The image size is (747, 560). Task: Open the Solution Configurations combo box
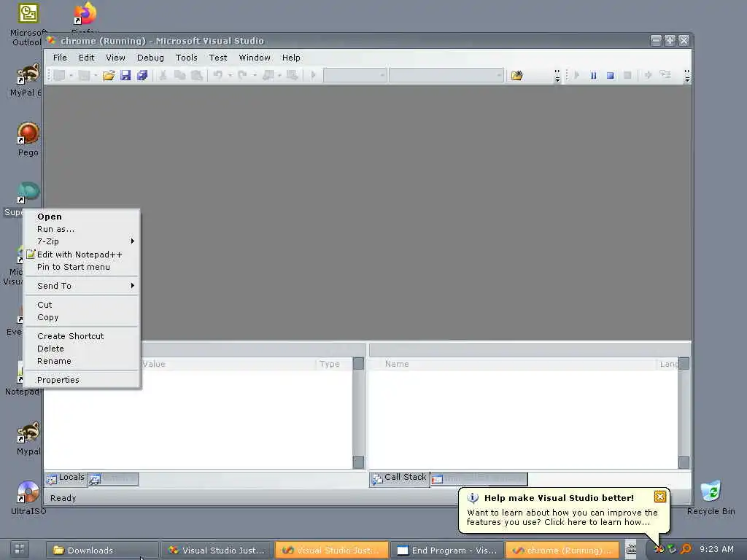point(355,75)
